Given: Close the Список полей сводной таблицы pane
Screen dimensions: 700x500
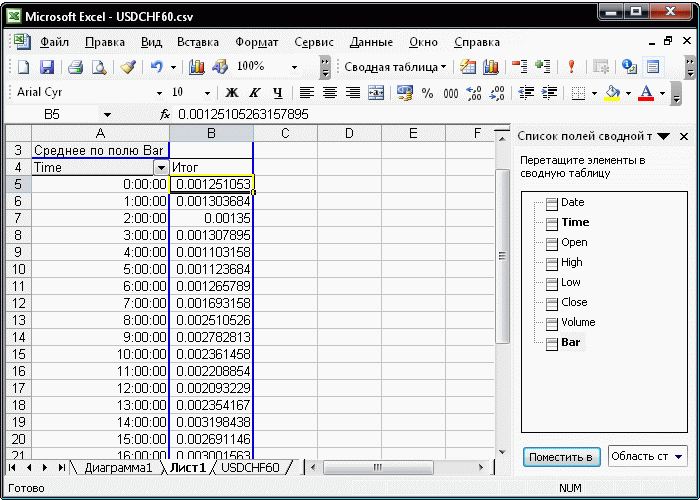Looking at the screenshot, I should point(684,137).
